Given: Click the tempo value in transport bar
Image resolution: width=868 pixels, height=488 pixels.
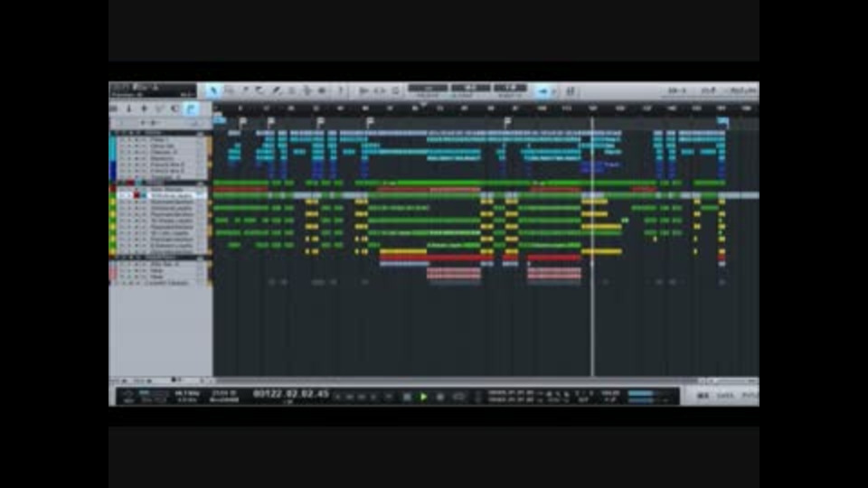Looking at the screenshot, I should (610, 393).
